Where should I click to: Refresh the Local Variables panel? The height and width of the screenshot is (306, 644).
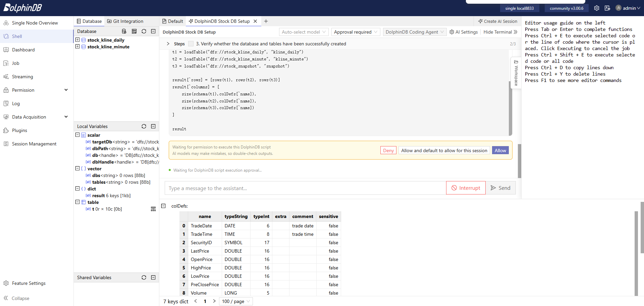pyautogui.click(x=144, y=126)
